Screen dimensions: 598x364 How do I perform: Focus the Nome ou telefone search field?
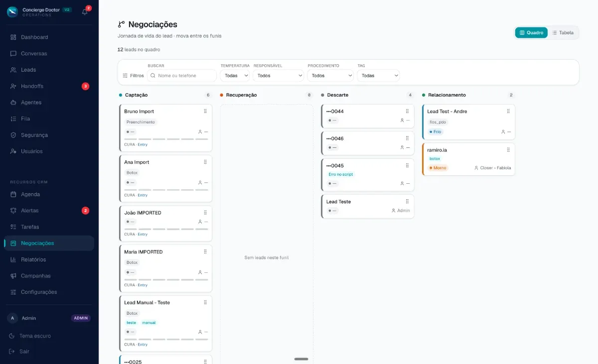(182, 76)
